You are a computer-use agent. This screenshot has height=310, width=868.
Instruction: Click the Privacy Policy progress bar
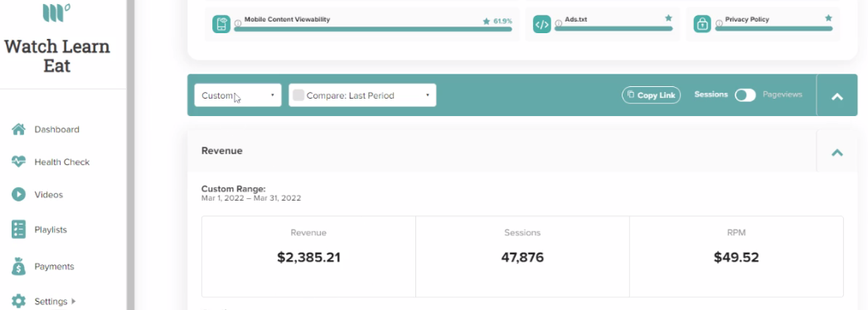(x=773, y=29)
